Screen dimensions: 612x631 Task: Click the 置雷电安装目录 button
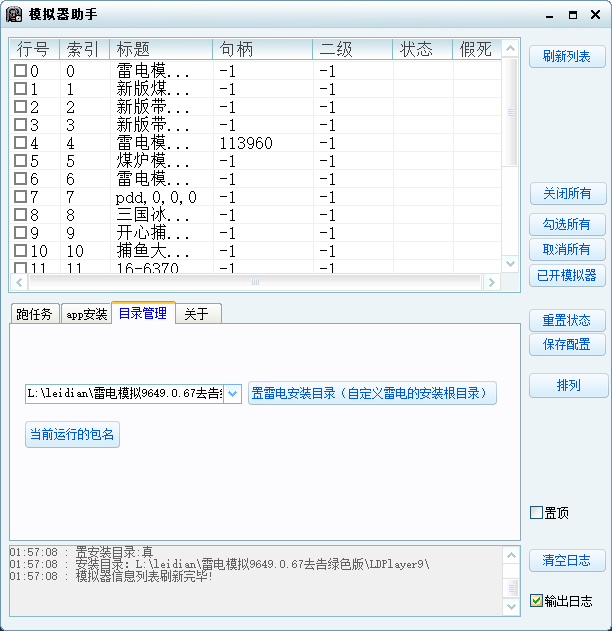pos(372,393)
